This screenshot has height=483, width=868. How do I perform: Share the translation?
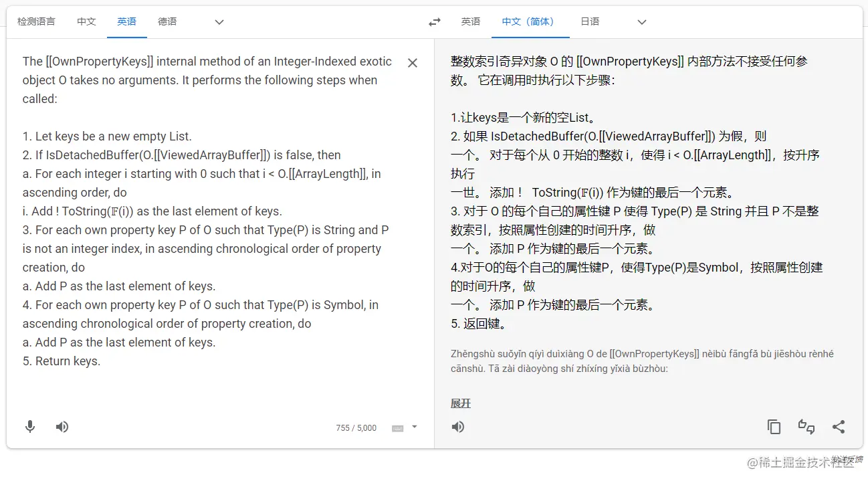[x=839, y=427]
